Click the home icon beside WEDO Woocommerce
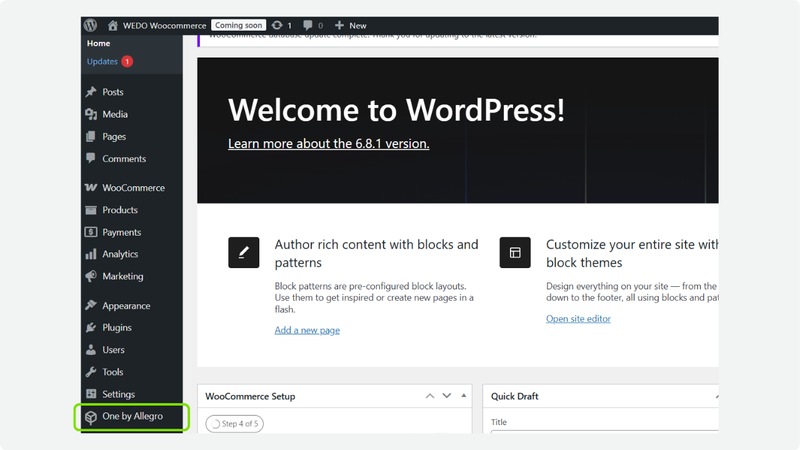The width and height of the screenshot is (800, 450). [113, 25]
